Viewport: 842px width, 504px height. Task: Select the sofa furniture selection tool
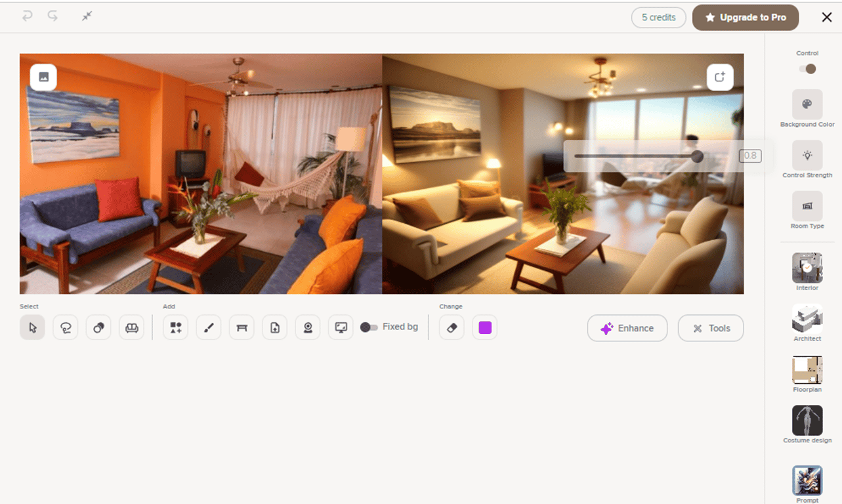pos(132,327)
